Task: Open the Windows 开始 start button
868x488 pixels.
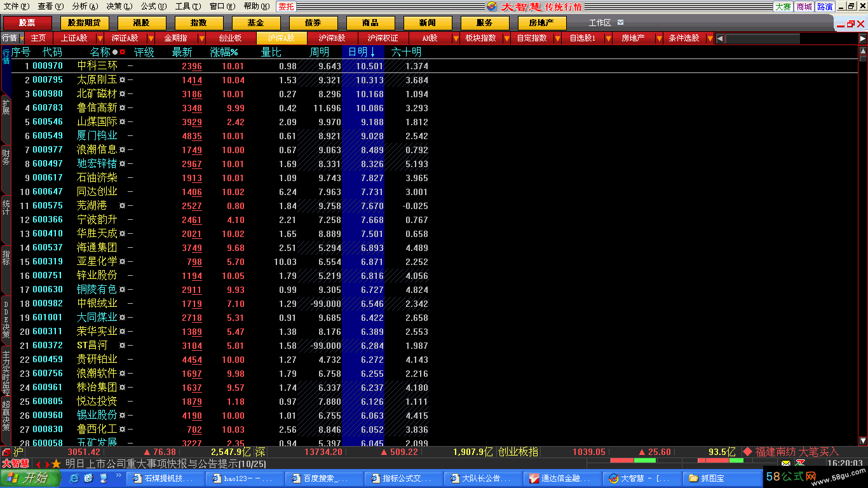Action: (30, 478)
